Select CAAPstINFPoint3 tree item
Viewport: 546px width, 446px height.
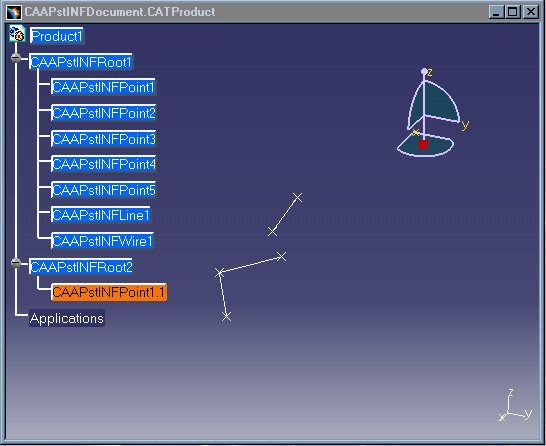(104, 139)
